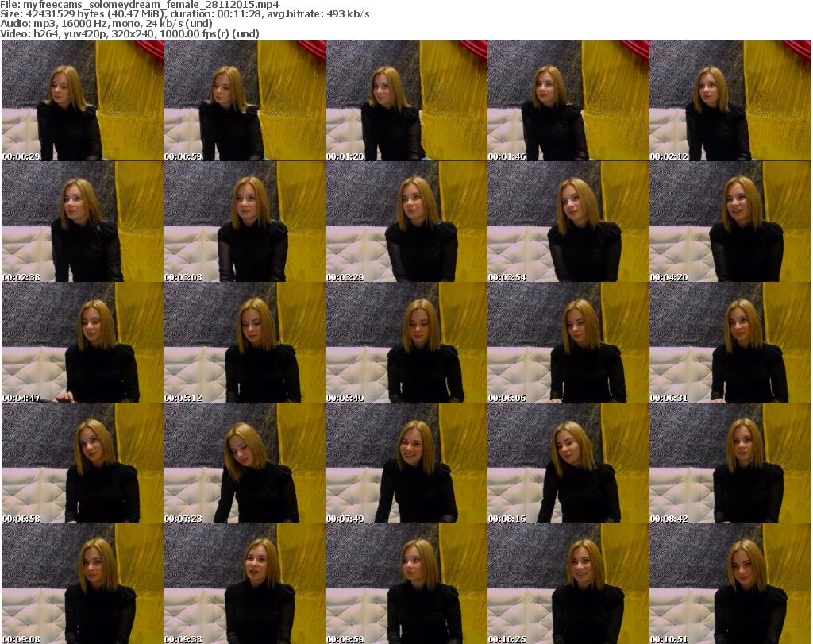Choose the thumbnail marked 00:03:54
The image size is (813, 644).
[x=568, y=222]
